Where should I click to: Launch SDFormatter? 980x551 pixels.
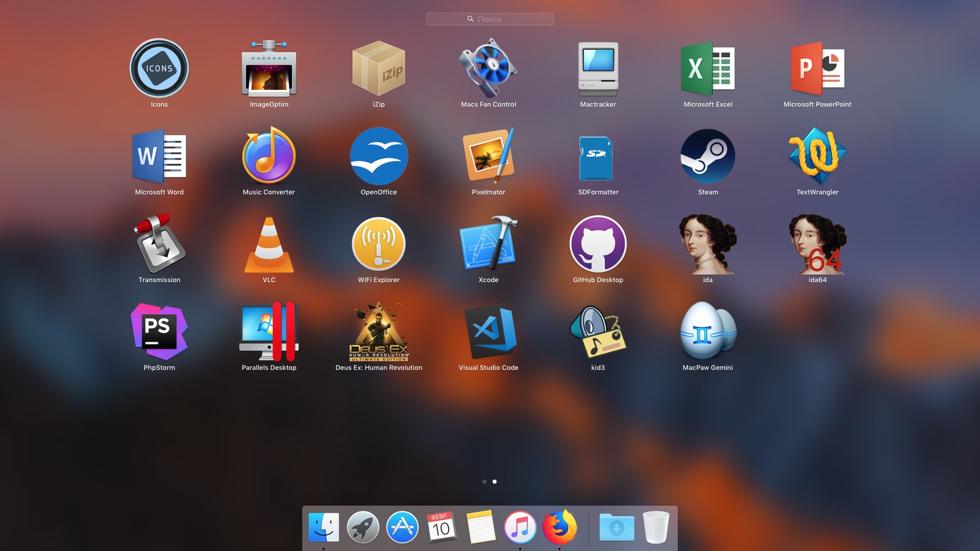596,158
